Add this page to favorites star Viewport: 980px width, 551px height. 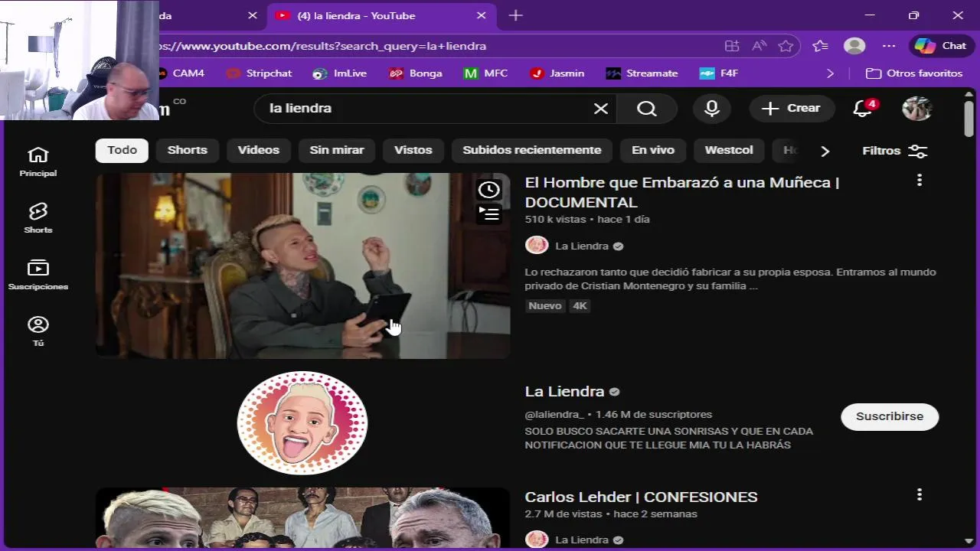[x=786, y=46]
